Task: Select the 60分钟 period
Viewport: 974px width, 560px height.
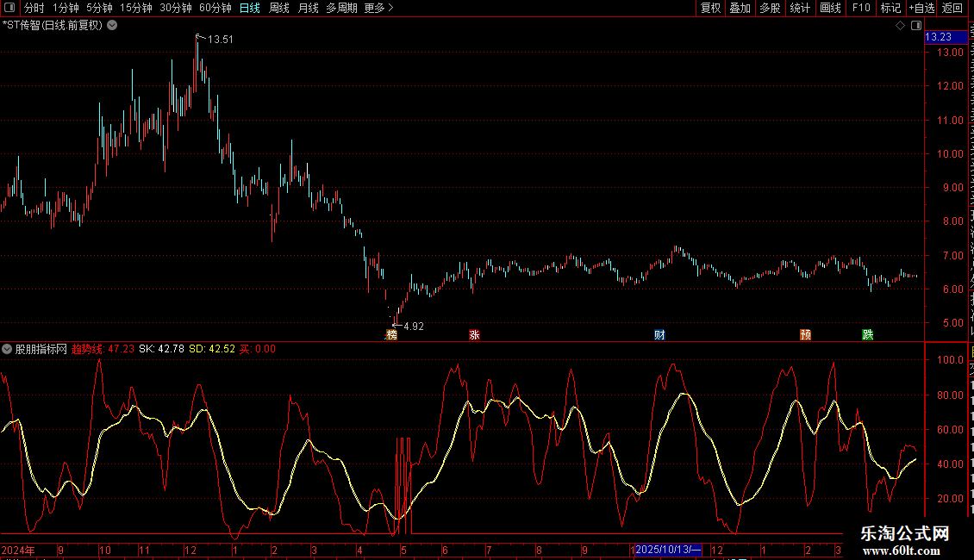Action: pyautogui.click(x=215, y=8)
